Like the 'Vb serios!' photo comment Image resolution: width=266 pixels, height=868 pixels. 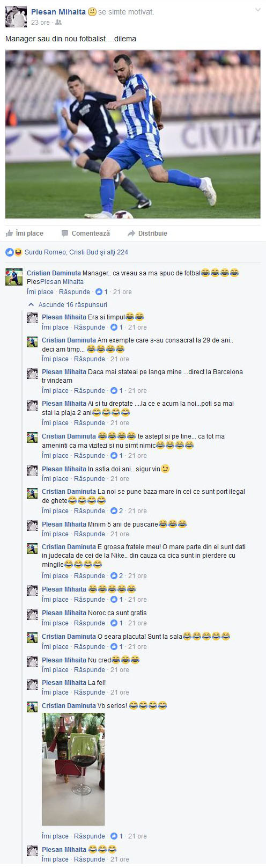click(55, 836)
